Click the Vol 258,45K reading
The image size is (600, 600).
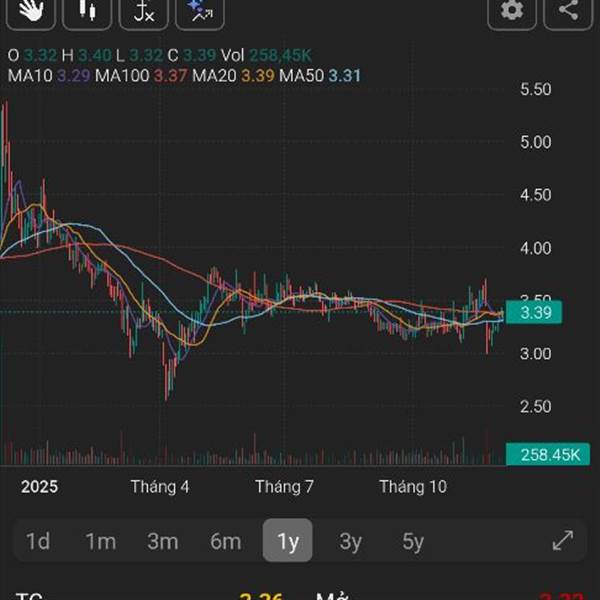[266, 55]
